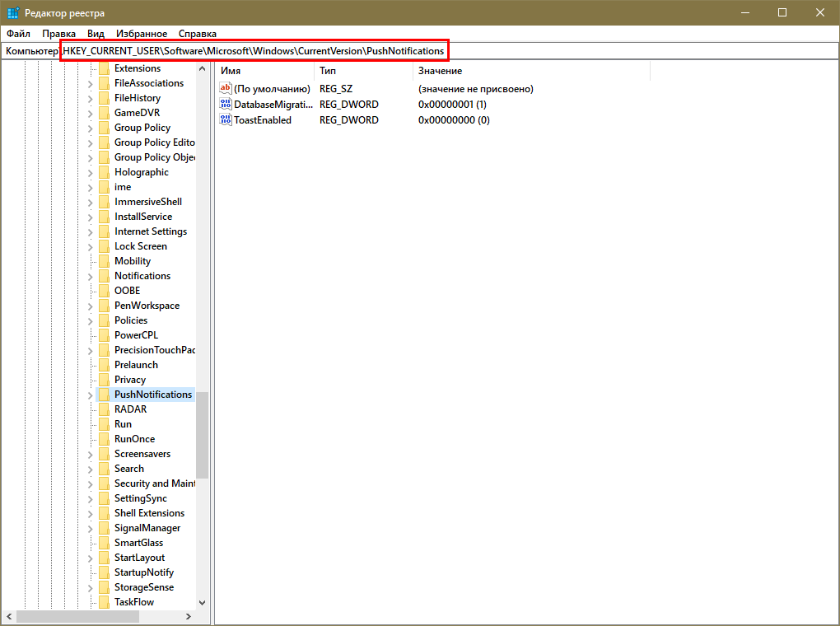The height and width of the screenshot is (626, 840).
Task: Click the Значение column header
Action: coord(527,72)
